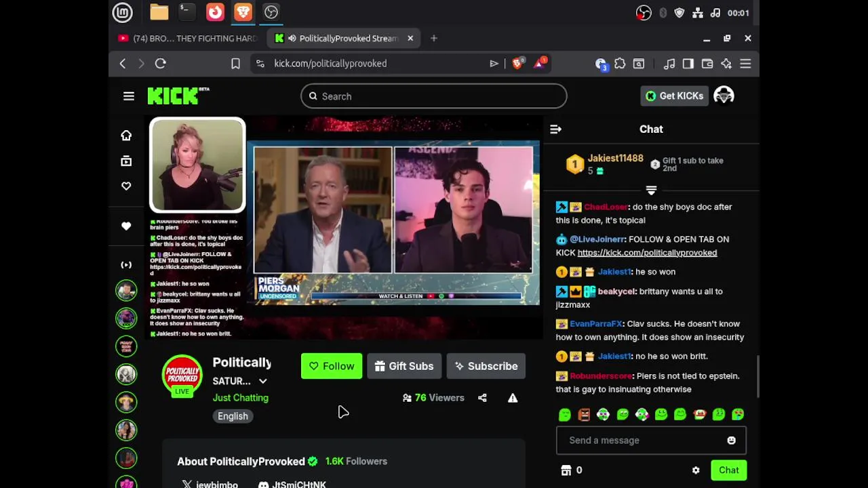
Task: Open the Brave main menu
Action: (x=745, y=63)
